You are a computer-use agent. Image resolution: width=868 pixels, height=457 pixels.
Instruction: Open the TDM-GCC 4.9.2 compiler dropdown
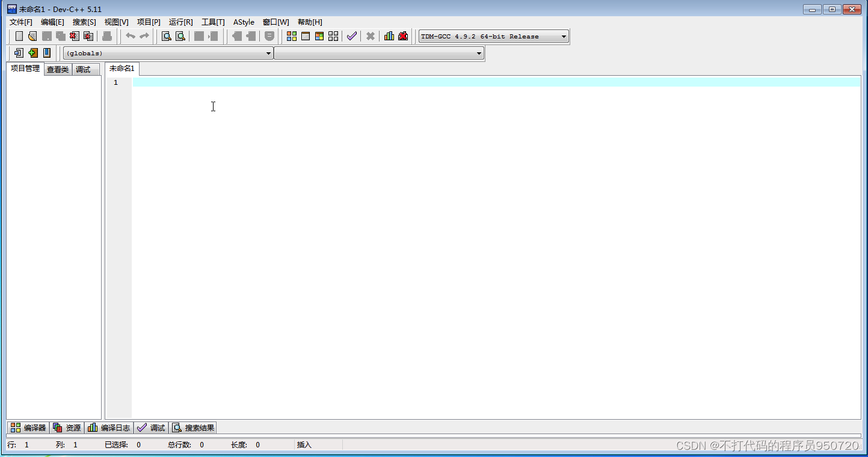point(494,37)
